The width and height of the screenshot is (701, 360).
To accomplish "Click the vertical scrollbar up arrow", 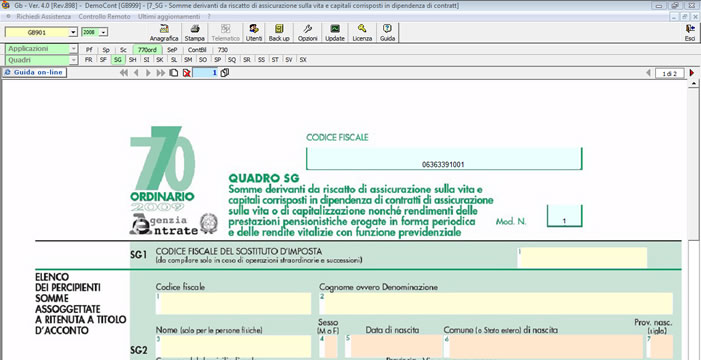I will pyautogui.click(x=693, y=84).
